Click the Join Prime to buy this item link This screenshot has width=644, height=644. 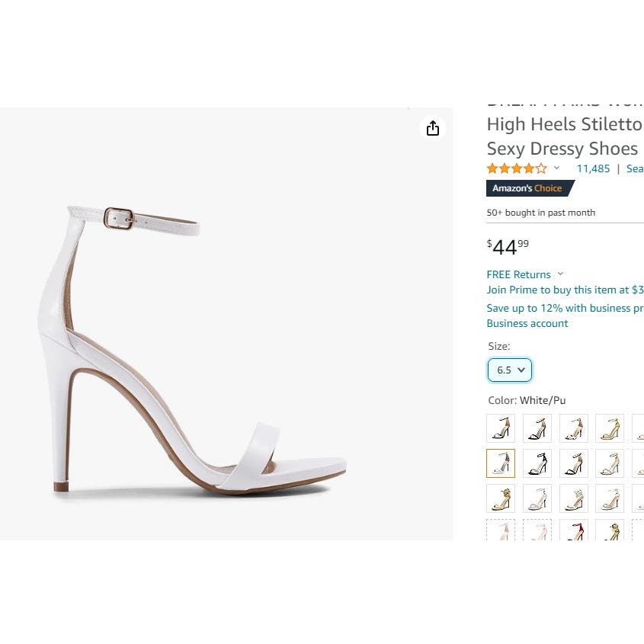click(x=565, y=290)
